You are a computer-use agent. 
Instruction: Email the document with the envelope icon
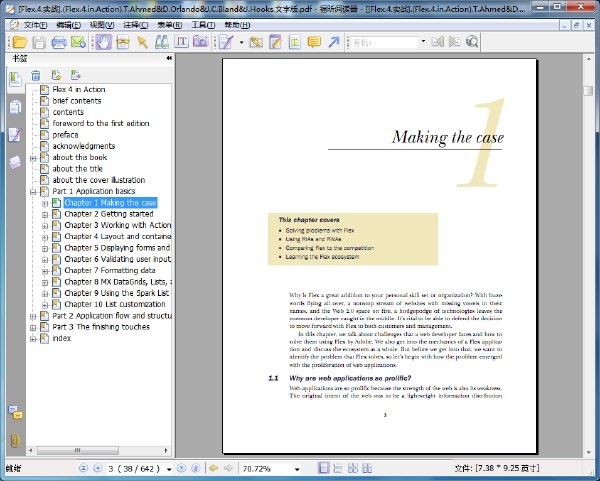[78, 42]
